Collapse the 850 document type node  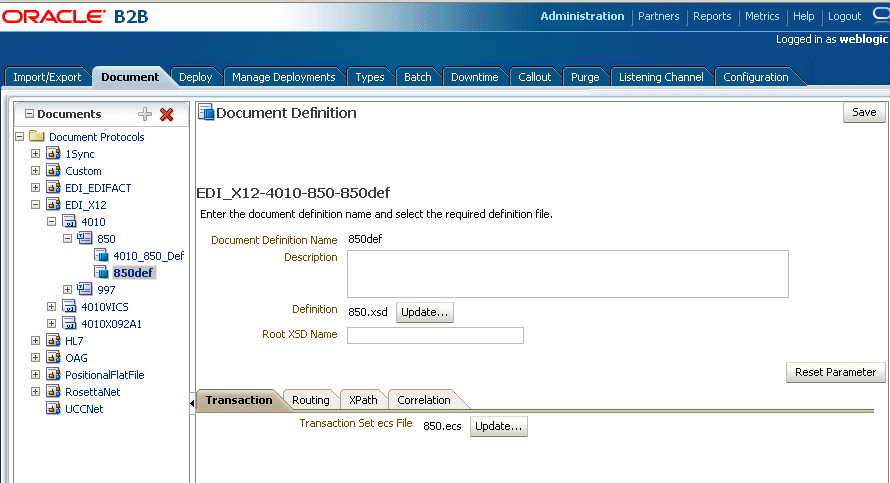pos(67,239)
